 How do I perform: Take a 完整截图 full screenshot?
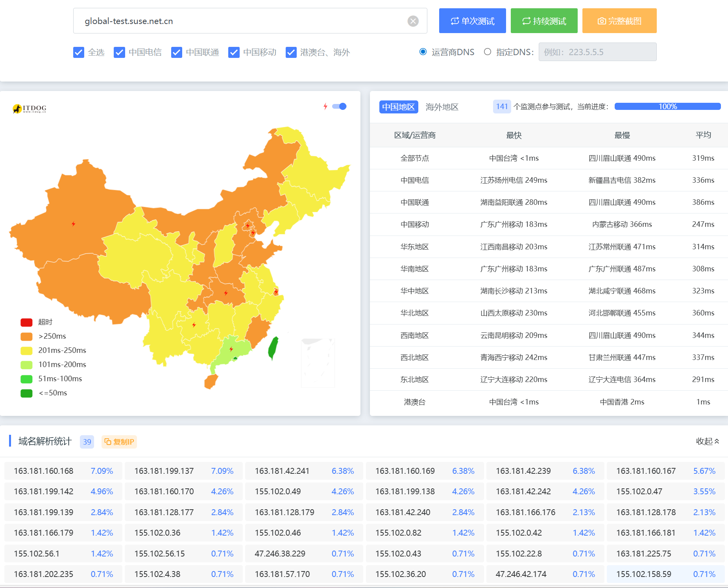point(619,20)
